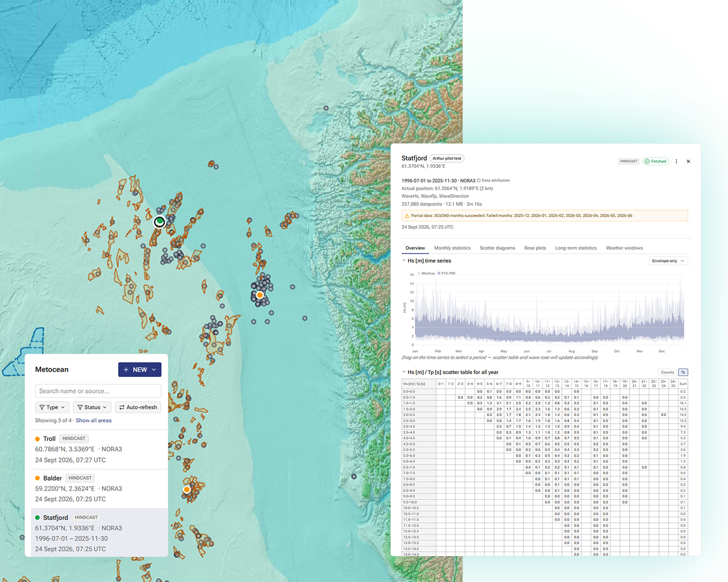Open the three-dot more options menu
Viewport: 728px width, 582px height.
click(676, 161)
